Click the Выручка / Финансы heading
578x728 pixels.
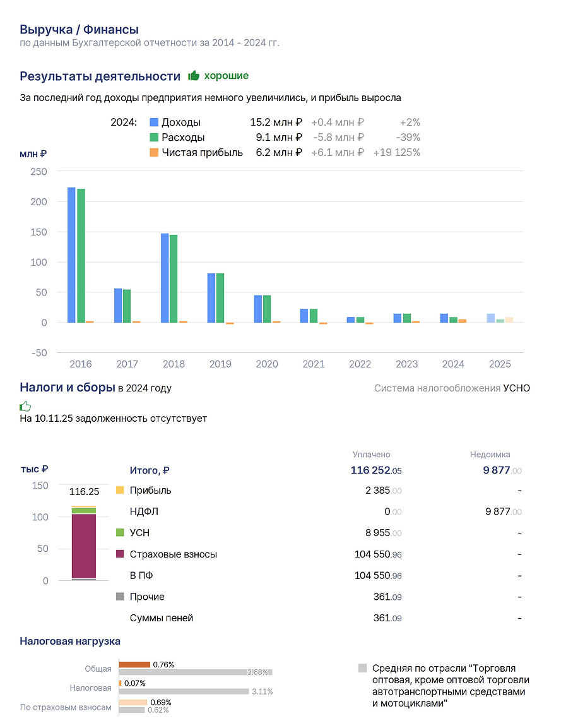tap(80, 30)
